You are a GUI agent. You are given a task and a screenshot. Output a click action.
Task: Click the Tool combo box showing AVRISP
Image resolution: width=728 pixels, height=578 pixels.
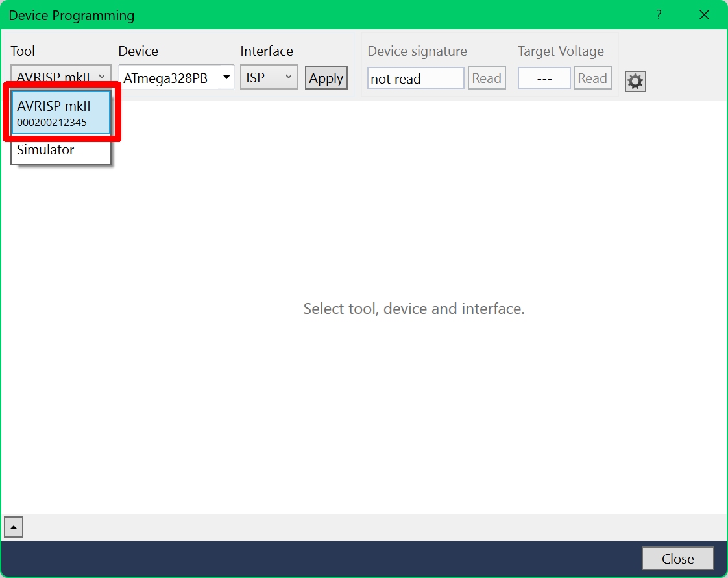pos(61,75)
